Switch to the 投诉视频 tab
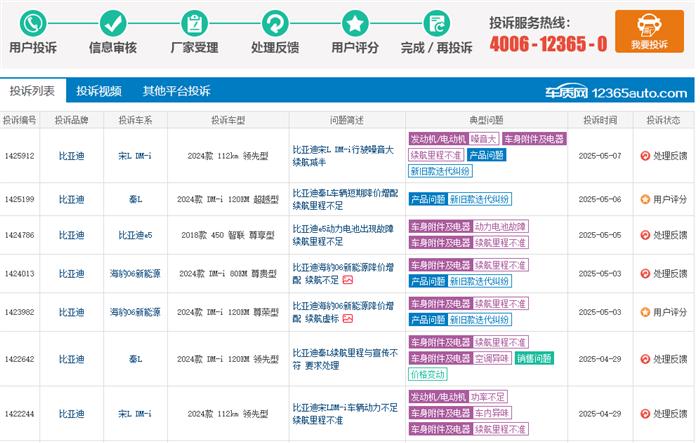Viewport: 700px width, 443px height. pyautogui.click(x=99, y=91)
